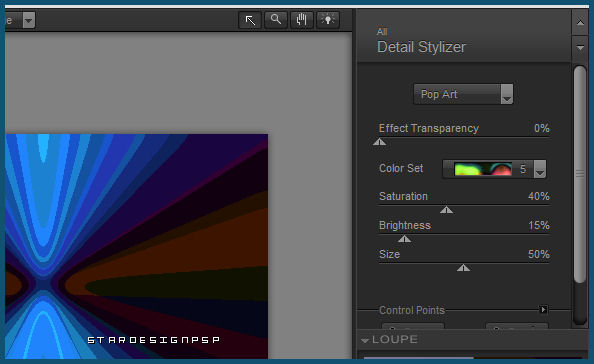The width and height of the screenshot is (594, 364).
Task: Open the Color Set dropdown arrow
Action: (x=540, y=169)
